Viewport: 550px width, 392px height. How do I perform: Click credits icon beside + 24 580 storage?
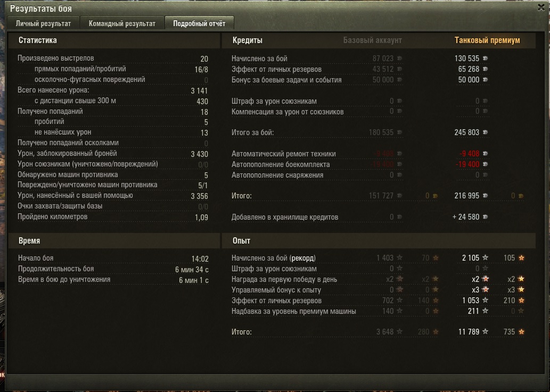click(x=486, y=217)
